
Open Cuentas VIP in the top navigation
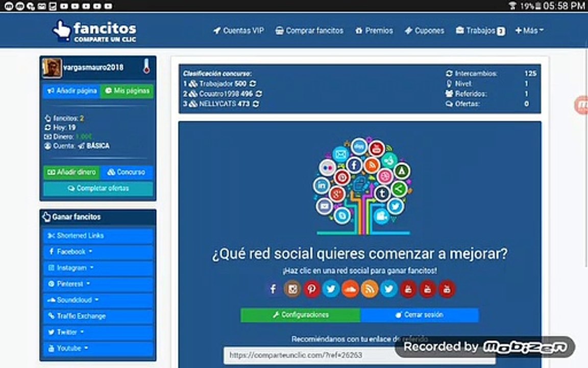coord(238,31)
